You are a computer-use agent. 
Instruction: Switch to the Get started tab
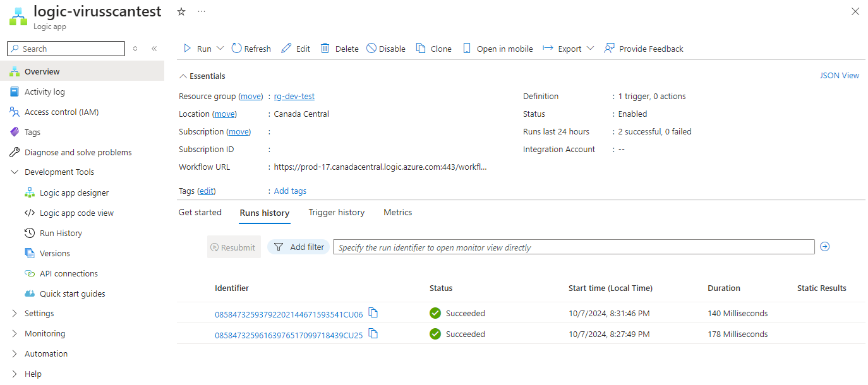point(200,213)
